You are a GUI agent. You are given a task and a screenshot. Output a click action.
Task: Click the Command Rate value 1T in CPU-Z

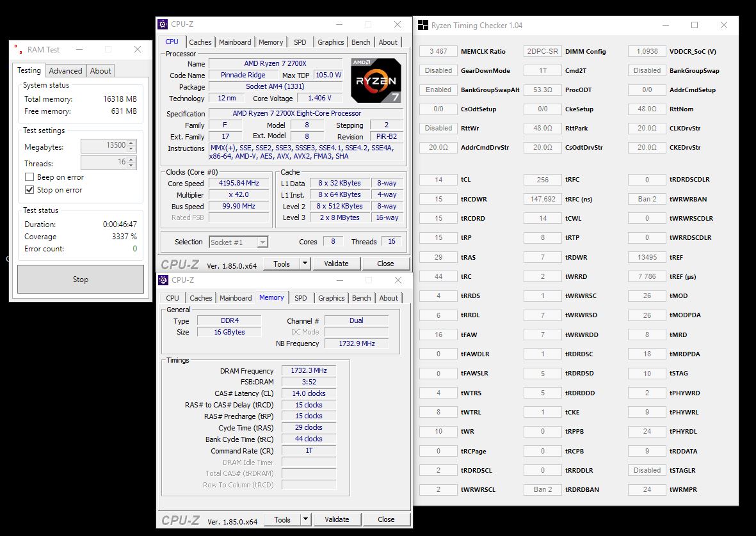[309, 450]
